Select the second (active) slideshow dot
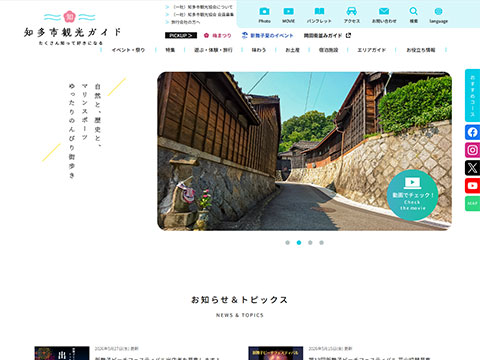The height and width of the screenshot is (360, 480). [x=299, y=243]
